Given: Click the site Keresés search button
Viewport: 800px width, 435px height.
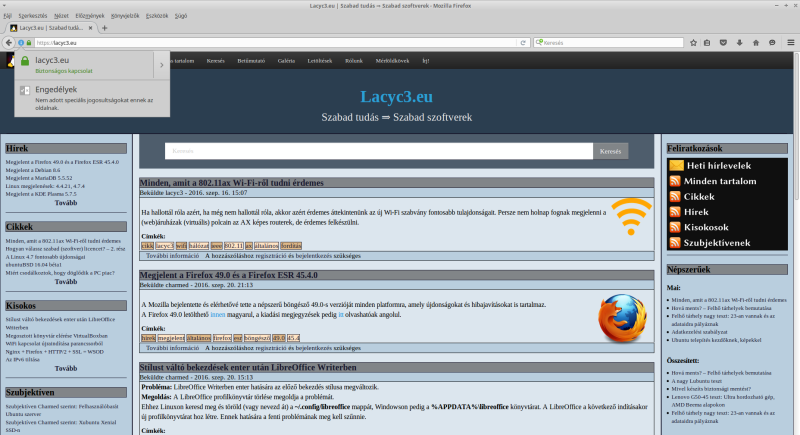Looking at the screenshot, I should (x=610, y=151).
